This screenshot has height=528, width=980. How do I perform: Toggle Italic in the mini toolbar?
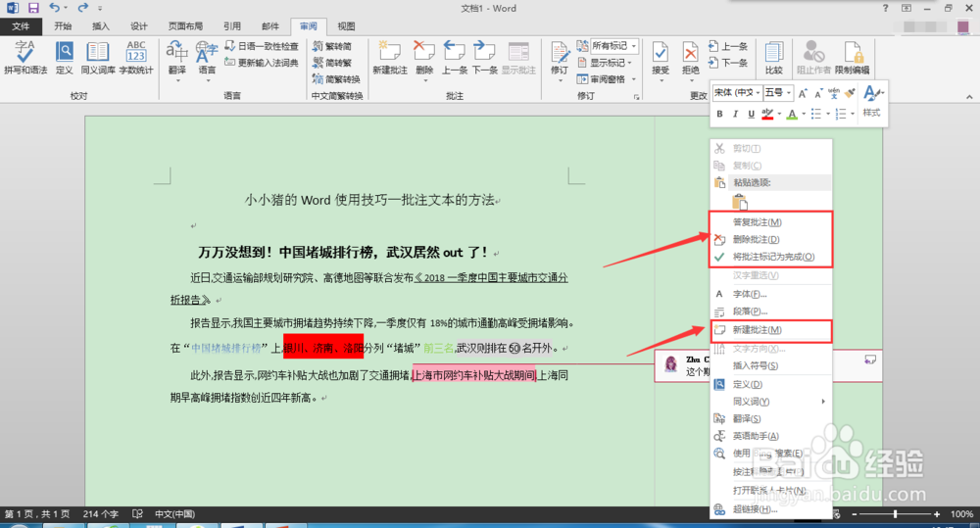(735, 114)
